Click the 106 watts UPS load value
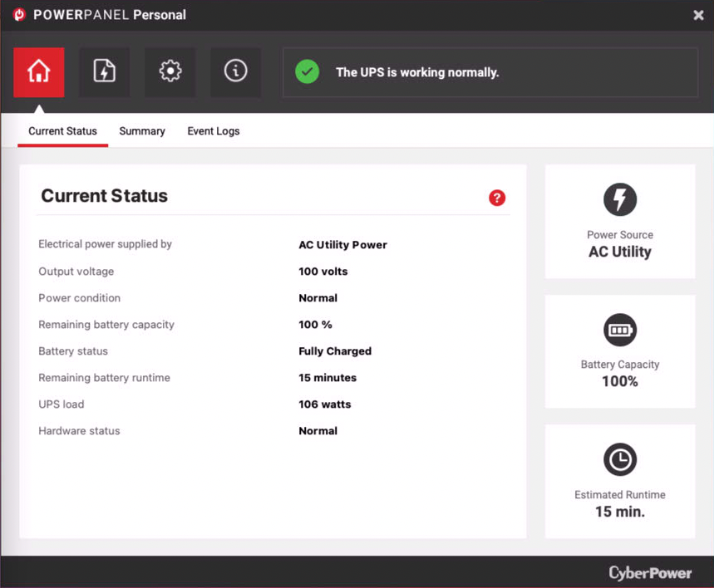 pyautogui.click(x=325, y=404)
